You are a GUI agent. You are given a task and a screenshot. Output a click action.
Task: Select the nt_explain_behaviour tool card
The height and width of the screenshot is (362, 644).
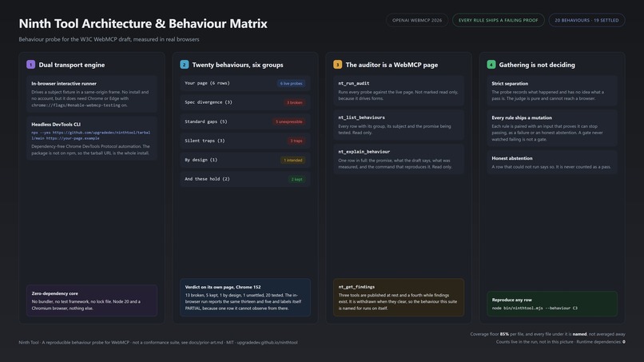click(x=399, y=159)
